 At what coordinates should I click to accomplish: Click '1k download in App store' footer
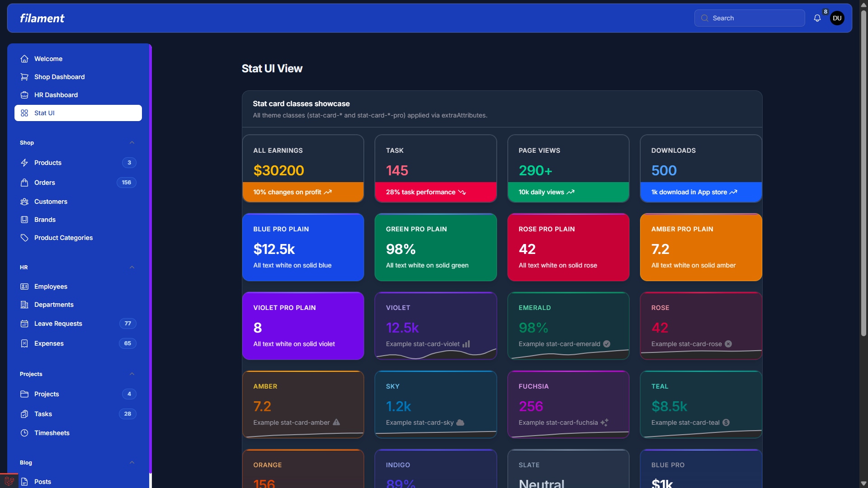[x=701, y=192]
